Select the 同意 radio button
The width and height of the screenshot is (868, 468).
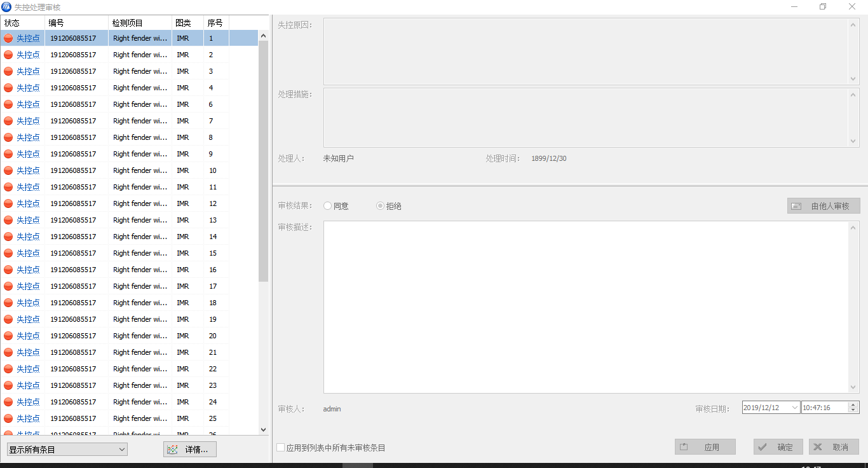point(328,206)
